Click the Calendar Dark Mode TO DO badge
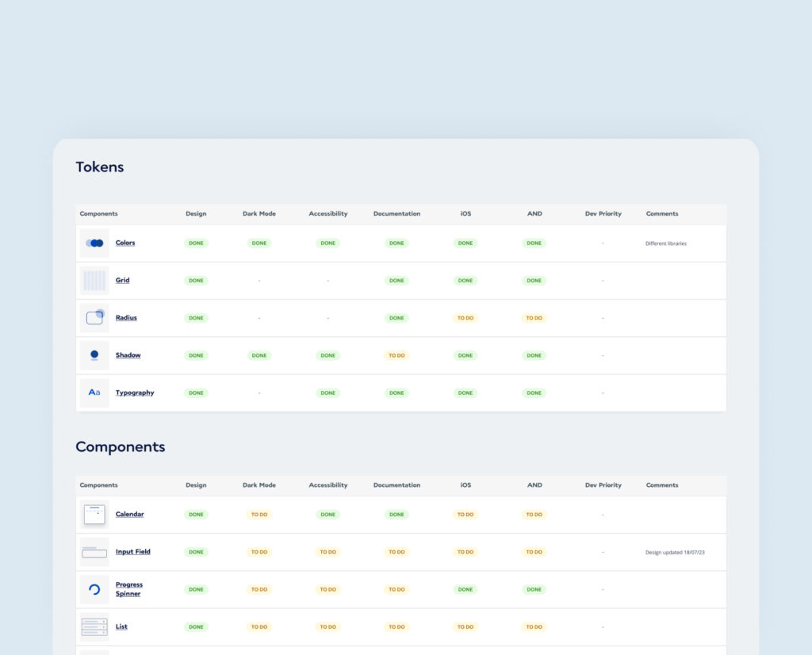This screenshot has width=812, height=655. click(259, 515)
